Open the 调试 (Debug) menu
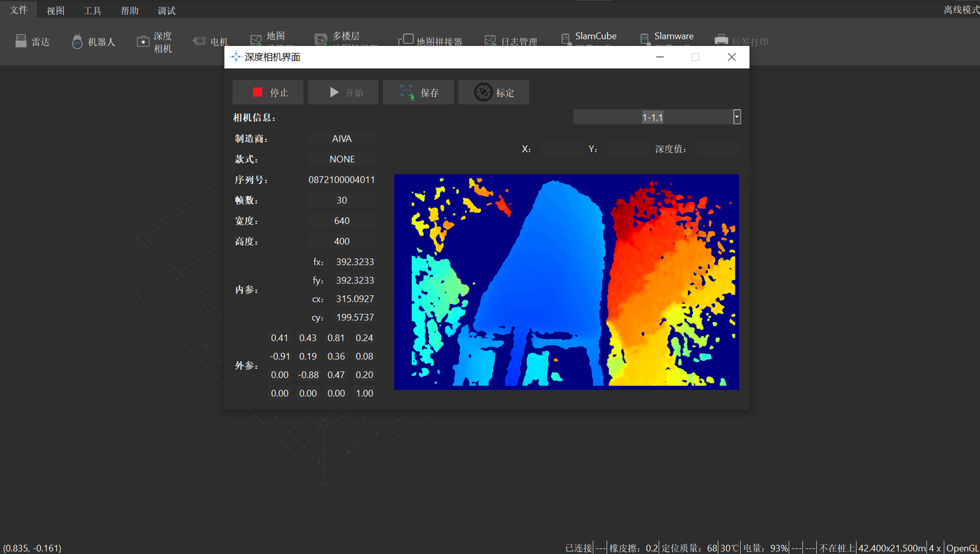Viewport: 980px width, 554px height. click(x=166, y=10)
